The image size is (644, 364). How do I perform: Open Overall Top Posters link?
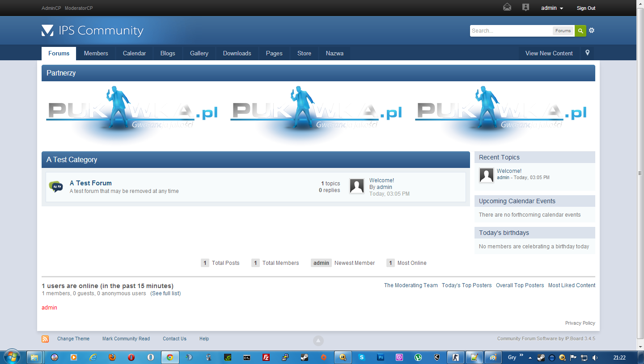coord(520,285)
